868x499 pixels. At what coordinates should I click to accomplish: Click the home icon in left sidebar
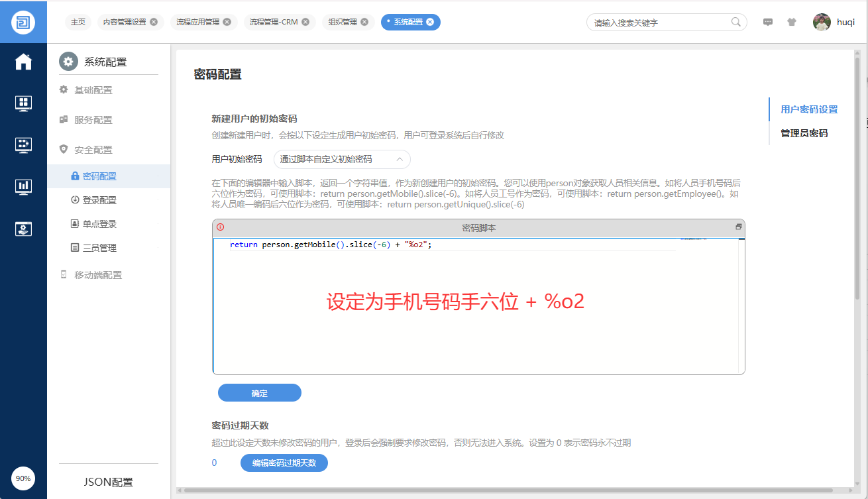(x=23, y=62)
